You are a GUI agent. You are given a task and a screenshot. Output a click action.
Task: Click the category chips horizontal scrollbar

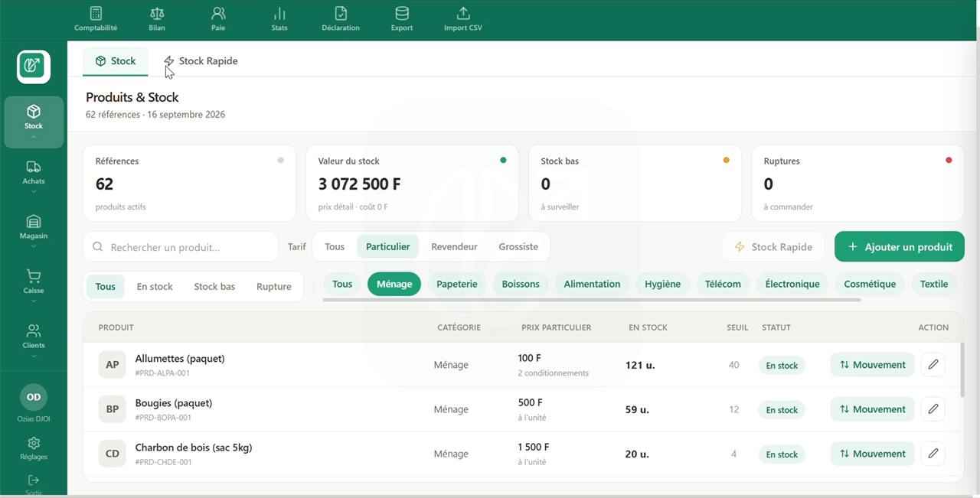click(x=592, y=300)
